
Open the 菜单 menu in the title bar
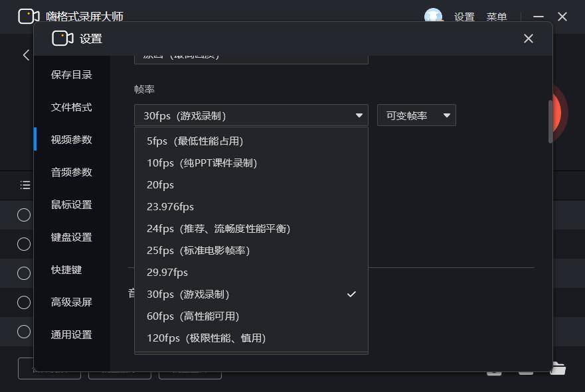click(x=496, y=17)
